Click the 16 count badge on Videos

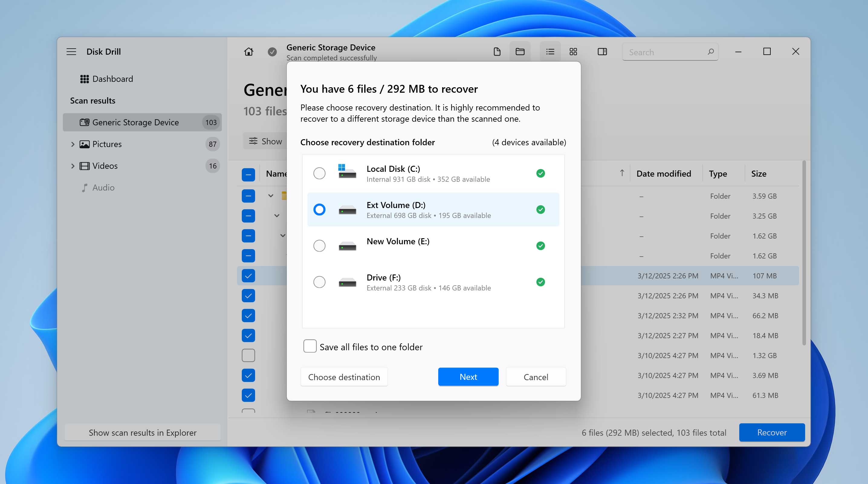tap(212, 166)
